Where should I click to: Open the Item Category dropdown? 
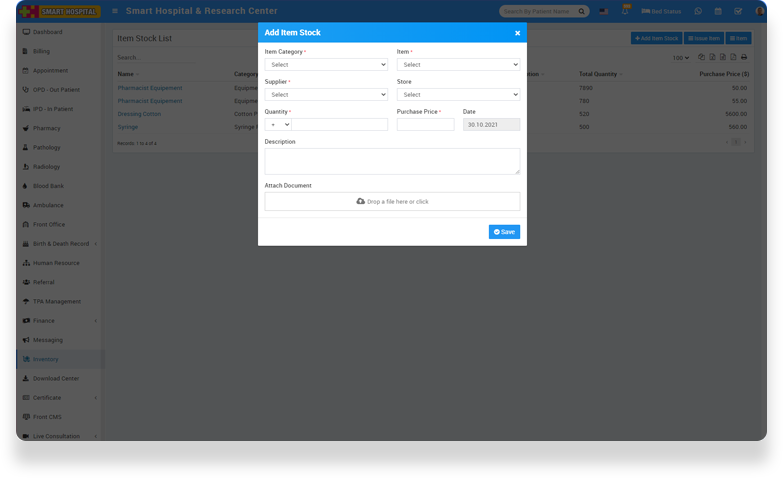[x=325, y=65]
